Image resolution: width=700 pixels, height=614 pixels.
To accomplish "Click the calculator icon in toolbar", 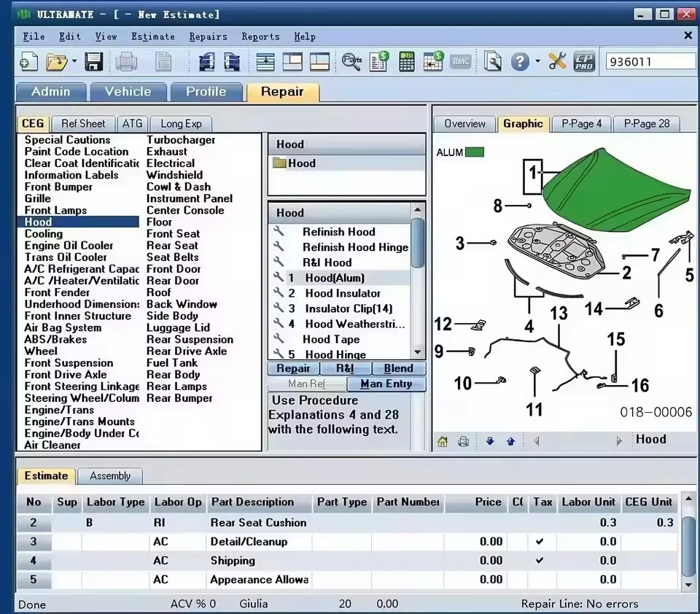I will click(406, 62).
